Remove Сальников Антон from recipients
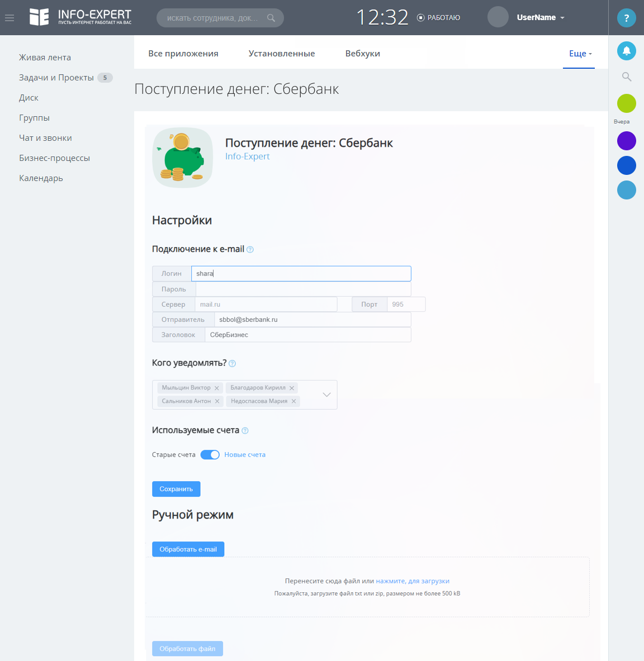Viewport: 644px width, 661px height. pos(217,401)
